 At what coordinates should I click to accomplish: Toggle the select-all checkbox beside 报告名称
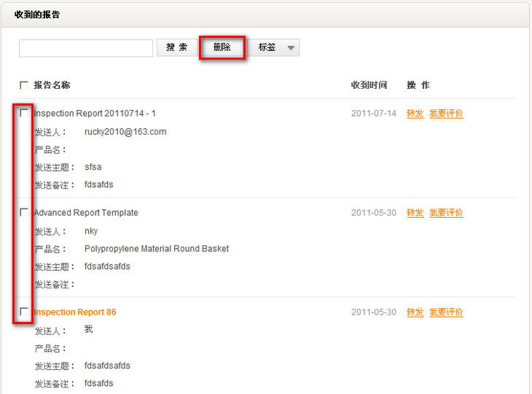[x=24, y=85]
